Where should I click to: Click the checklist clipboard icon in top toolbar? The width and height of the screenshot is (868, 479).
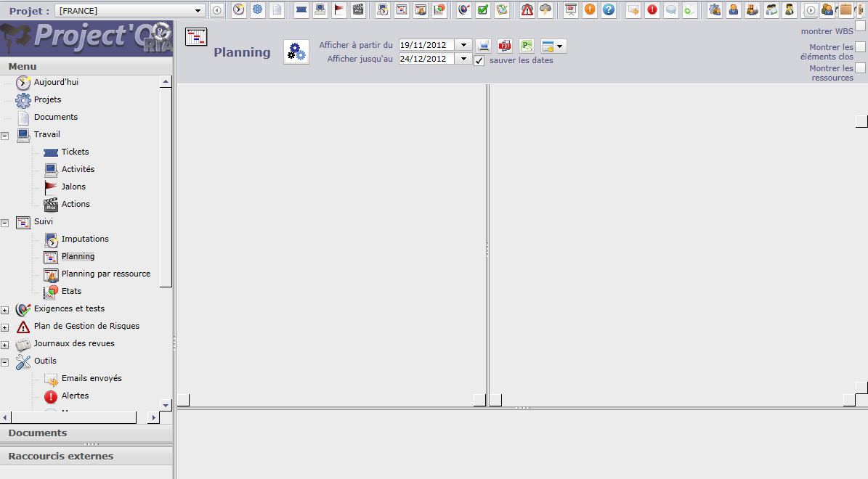tap(502, 9)
